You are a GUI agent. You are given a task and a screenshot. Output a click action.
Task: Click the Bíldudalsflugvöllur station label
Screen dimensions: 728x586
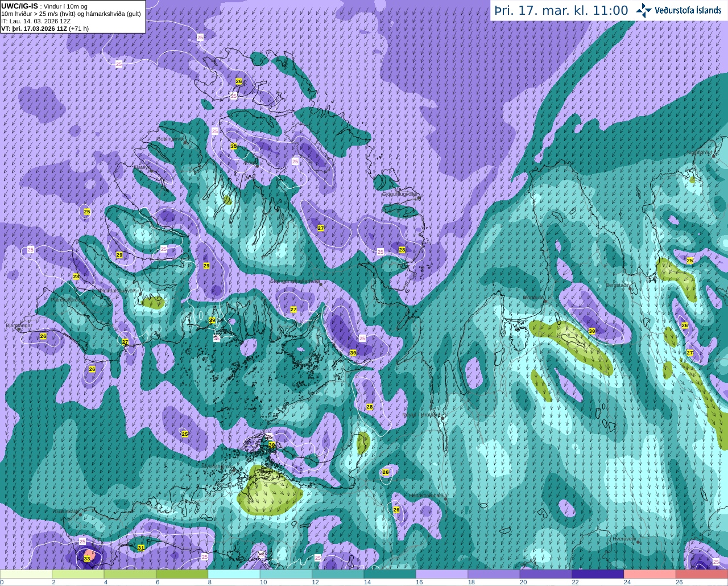(119, 290)
